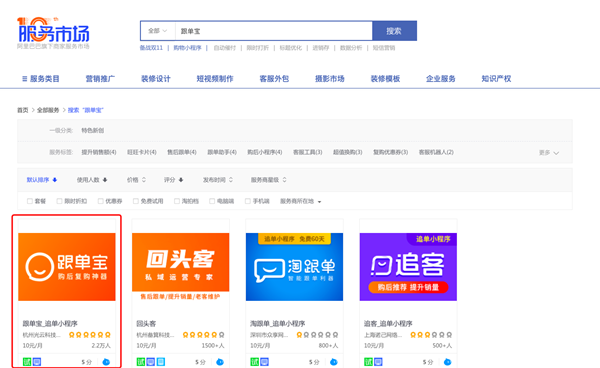Image resolution: width=600 pixels, height=368 pixels.
Task: Expand the 更多 service tags
Action: pos(549,153)
